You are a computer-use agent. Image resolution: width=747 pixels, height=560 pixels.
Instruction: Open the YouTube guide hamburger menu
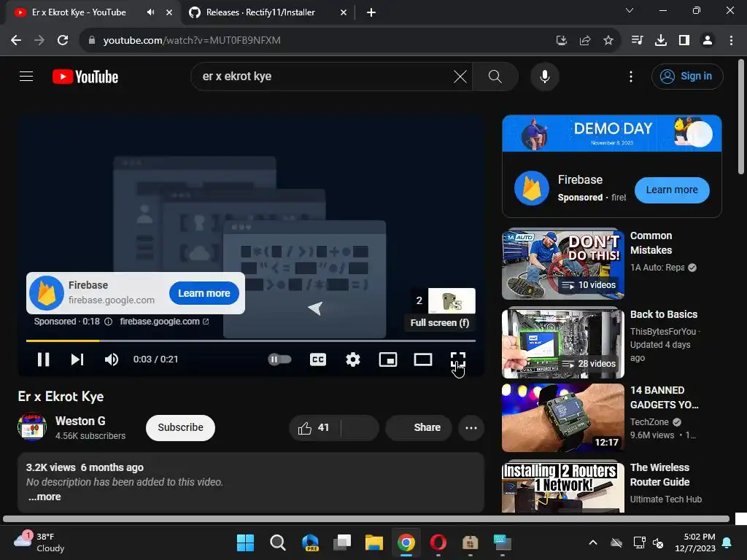[x=26, y=76]
